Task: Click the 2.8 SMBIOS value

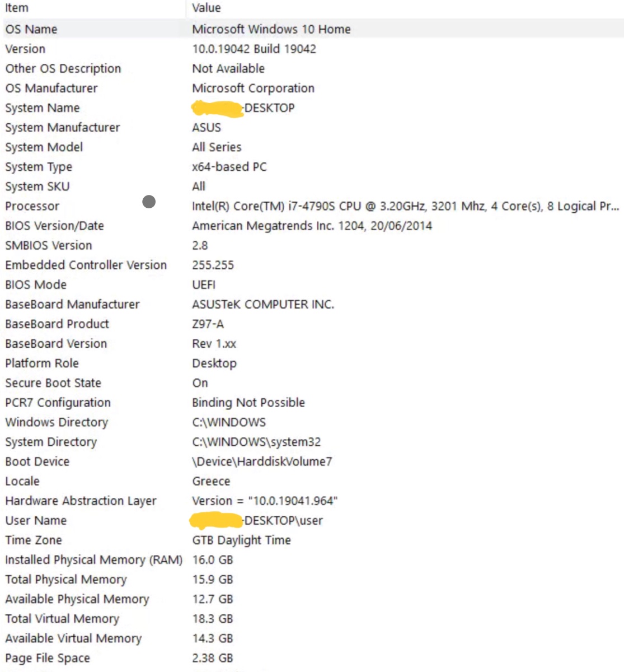Action: pos(200,245)
